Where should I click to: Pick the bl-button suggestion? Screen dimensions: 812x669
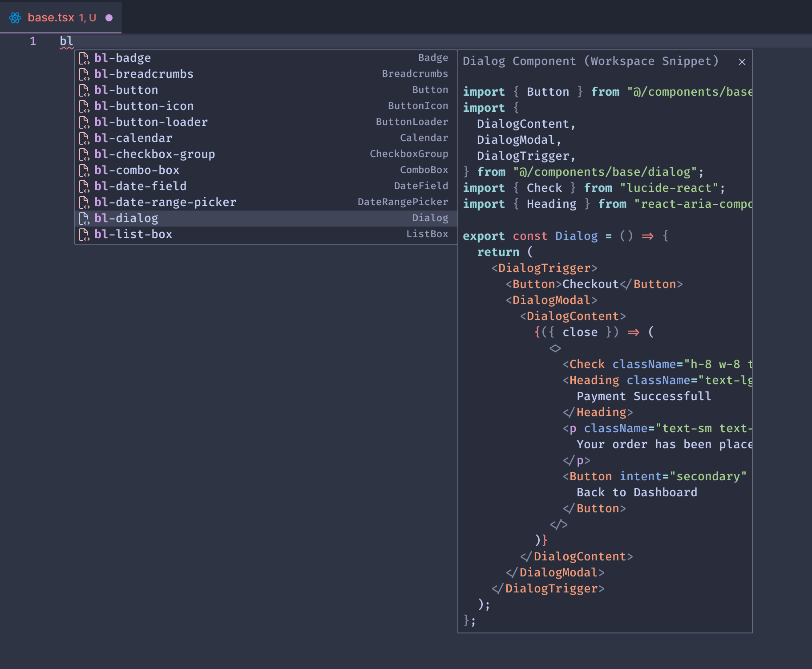click(x=266, y=90)
